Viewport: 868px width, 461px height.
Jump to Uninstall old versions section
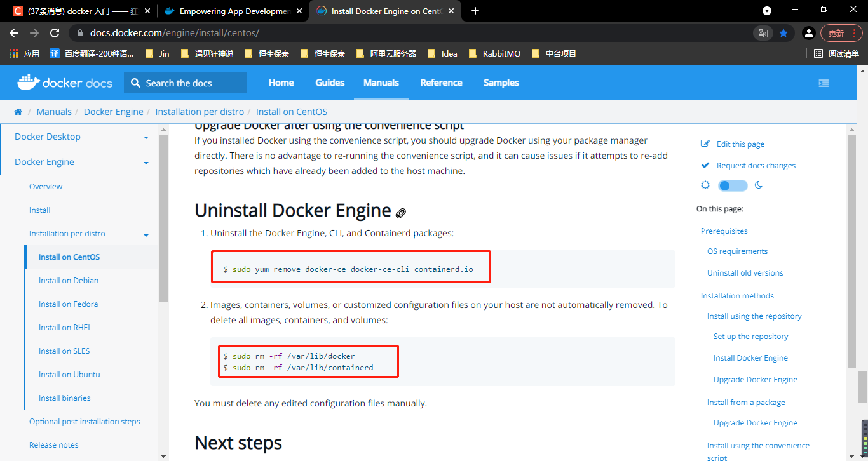[745, 273]
